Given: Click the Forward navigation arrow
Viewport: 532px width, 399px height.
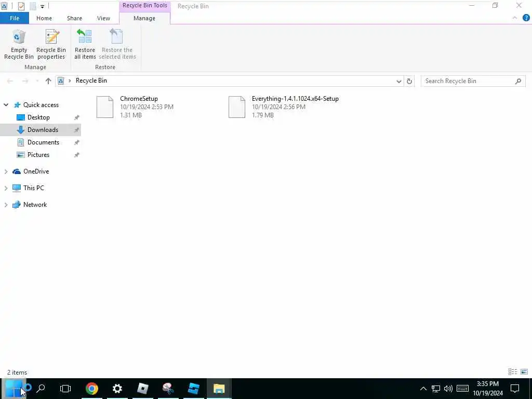Looking at the screenshot, I should (x=25, y=81).
